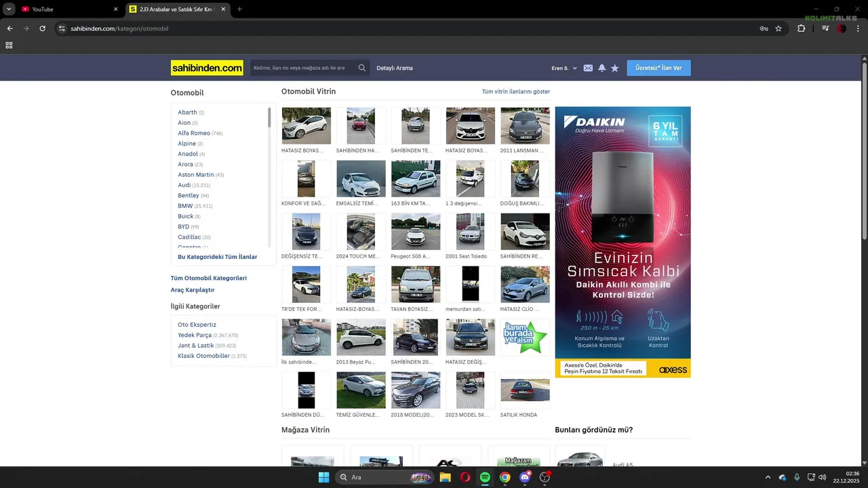Select the sahibinden '2.El Arabalar' tab

pyautogui.click(x=178, y=9)
